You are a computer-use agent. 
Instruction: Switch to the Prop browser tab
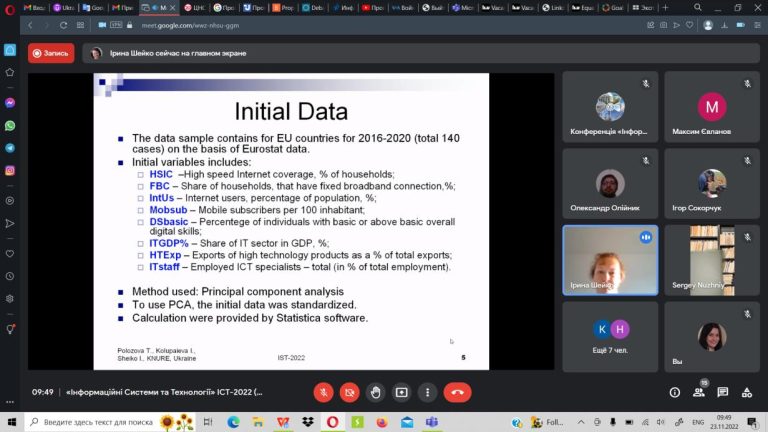(x=283, y=8)
